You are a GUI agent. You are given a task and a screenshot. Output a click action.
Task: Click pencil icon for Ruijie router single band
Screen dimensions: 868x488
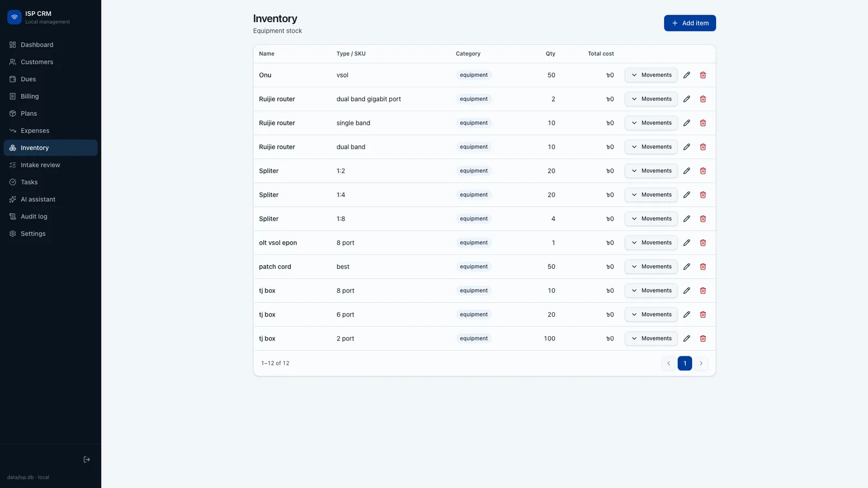[686, 123]
